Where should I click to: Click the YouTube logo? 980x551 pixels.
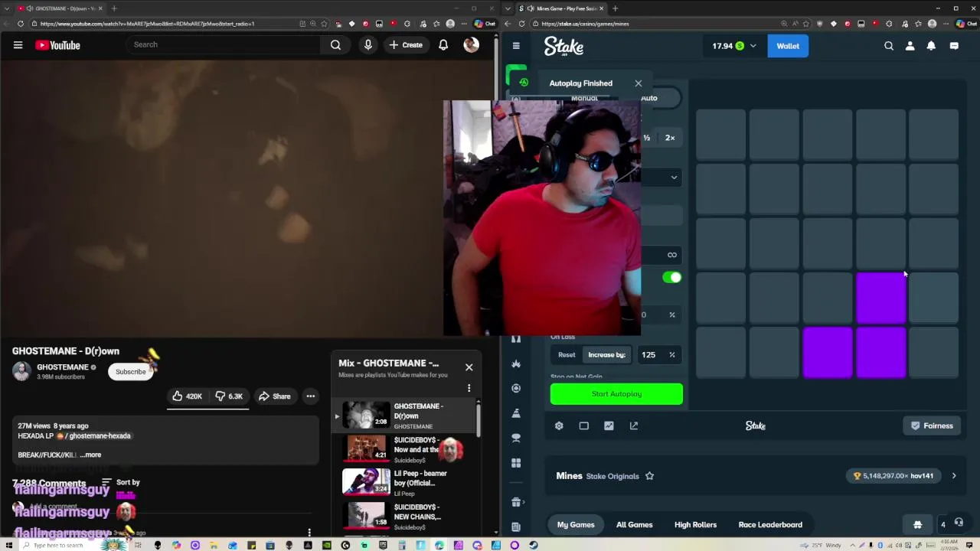click(57, 45)
